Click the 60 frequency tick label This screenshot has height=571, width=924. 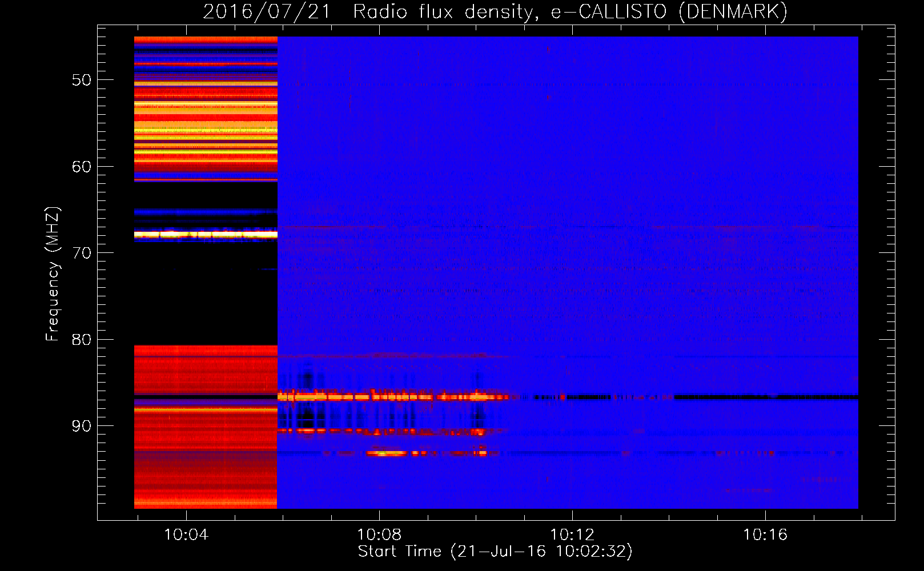[x=82, y=167]
